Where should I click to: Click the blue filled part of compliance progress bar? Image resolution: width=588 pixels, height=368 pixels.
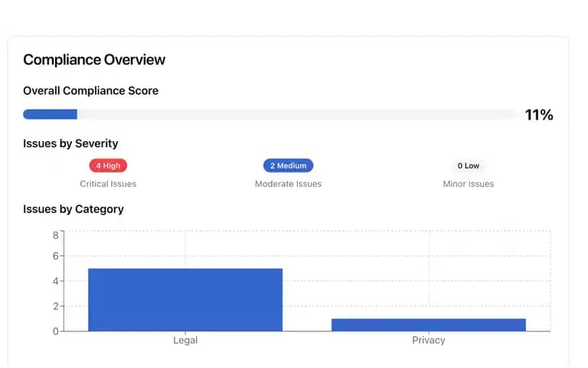click(x=51, y=114)
